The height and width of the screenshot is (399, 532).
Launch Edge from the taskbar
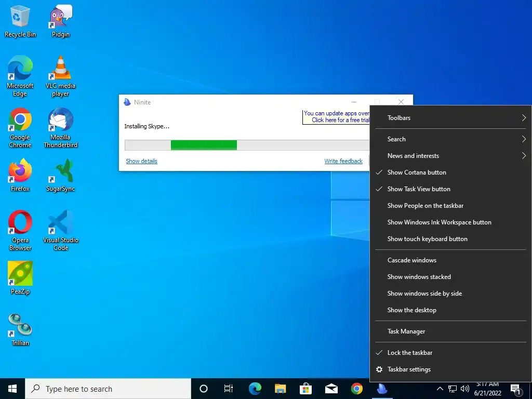pyautogui.click(x=255, y=389)
